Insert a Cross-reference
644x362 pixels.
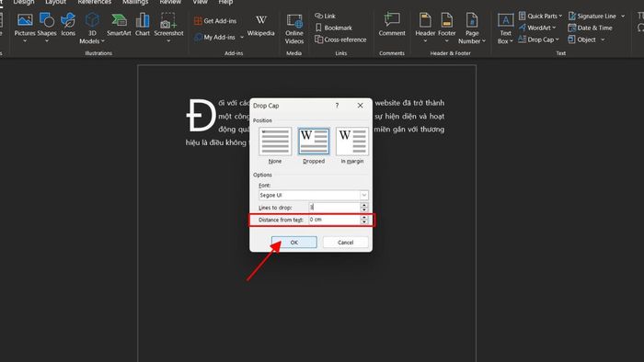(x=340, y=40)
